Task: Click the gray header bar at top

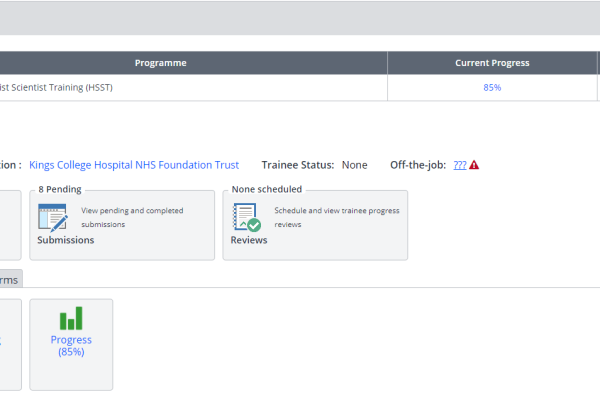Action: [x=300, y=18]
